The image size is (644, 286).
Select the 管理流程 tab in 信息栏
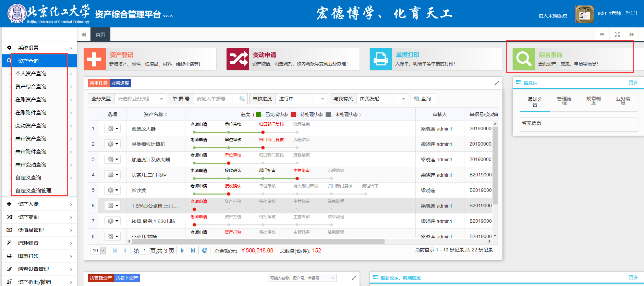(564, 101)
